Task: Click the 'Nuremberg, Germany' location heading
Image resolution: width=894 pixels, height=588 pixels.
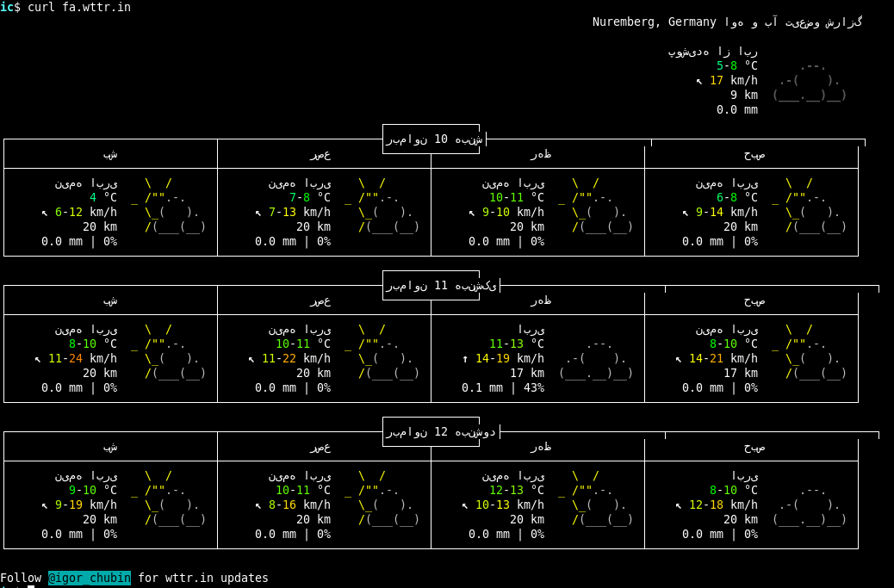Action: coord(654,22)
